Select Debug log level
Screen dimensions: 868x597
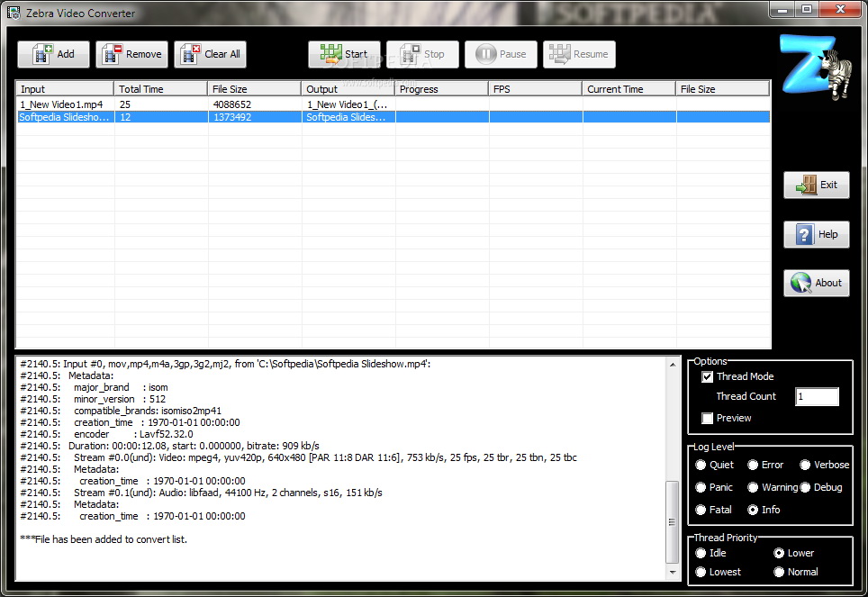point(805,487)
